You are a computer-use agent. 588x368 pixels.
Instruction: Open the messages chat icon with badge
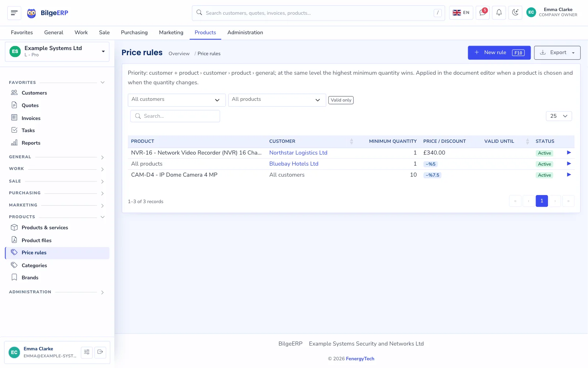[x=483, y=13]
